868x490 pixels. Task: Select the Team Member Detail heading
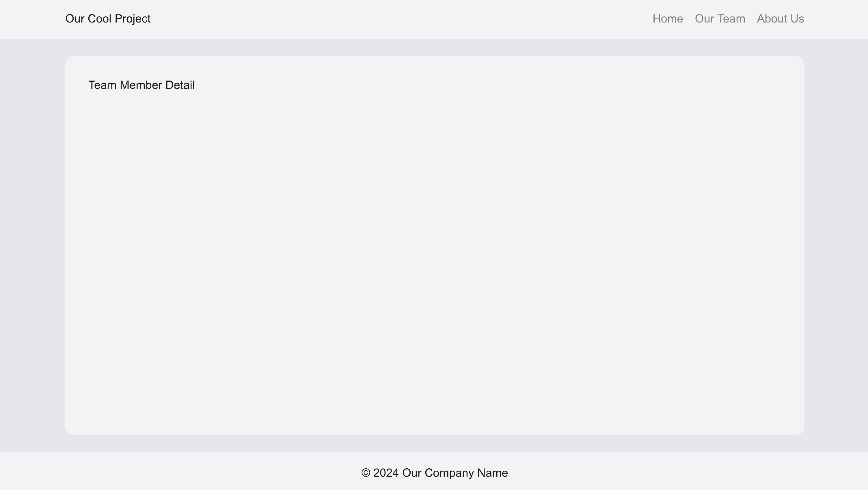[141, 85]
